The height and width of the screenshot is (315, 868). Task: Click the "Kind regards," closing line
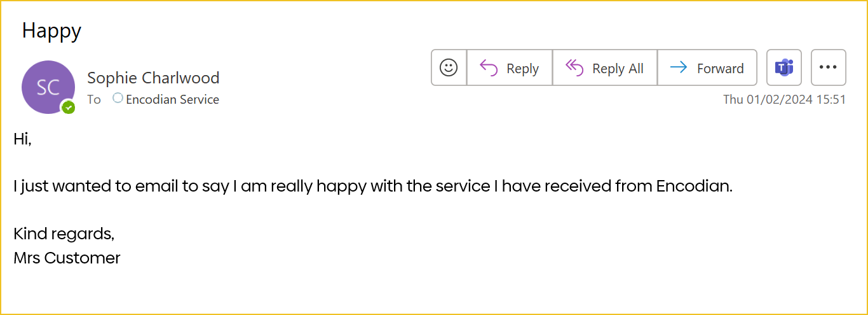[x=64, y=234]
